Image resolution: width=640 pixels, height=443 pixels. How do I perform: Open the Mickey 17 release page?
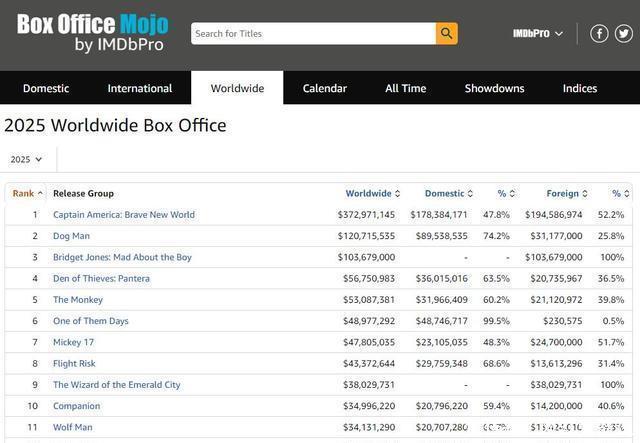[x=73, y=342]
